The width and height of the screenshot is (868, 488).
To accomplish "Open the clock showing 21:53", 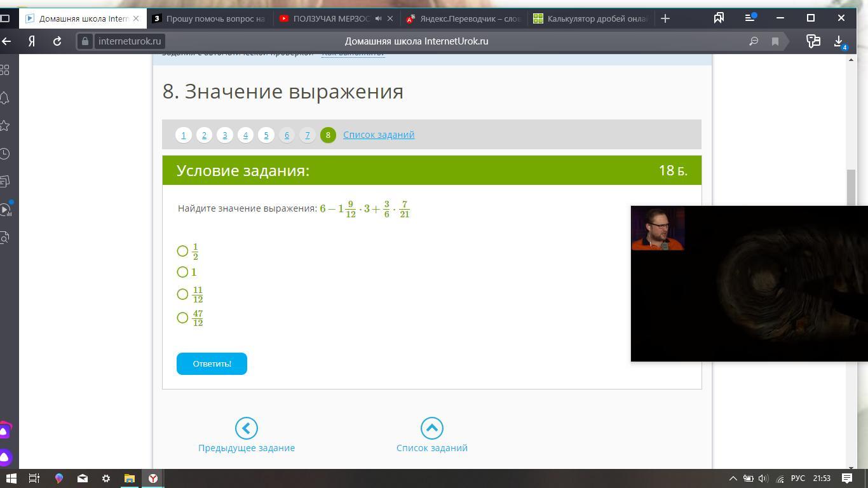I will tap(822, 478).
